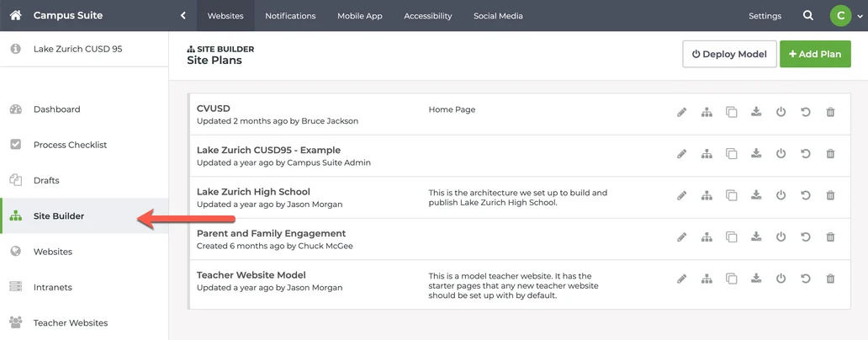The image size is (868, 340).
Task: Navigate to Teacher Websites in sidebar
Action: click(x=70, y=322)
